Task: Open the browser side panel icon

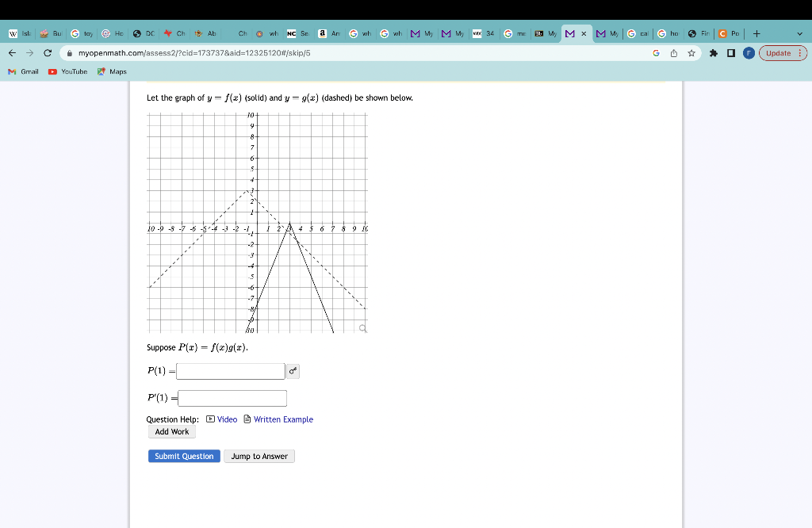Action: (x=730, y=53)
